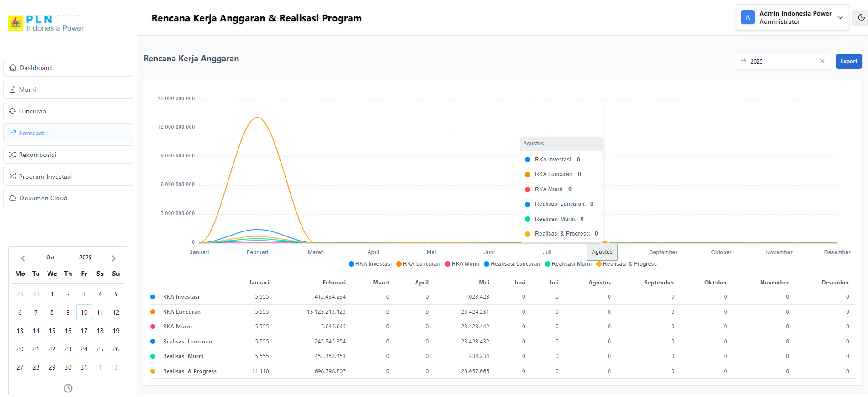The image size is (868, 397).
Task: Toggle RKA Investasi series in legend
Action: click(370, 264)
